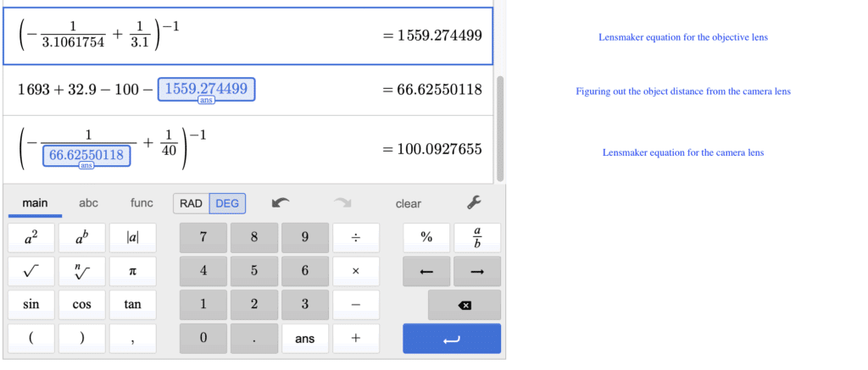
Task: Insert a fraction a over b
Action: tap(476, 238)
